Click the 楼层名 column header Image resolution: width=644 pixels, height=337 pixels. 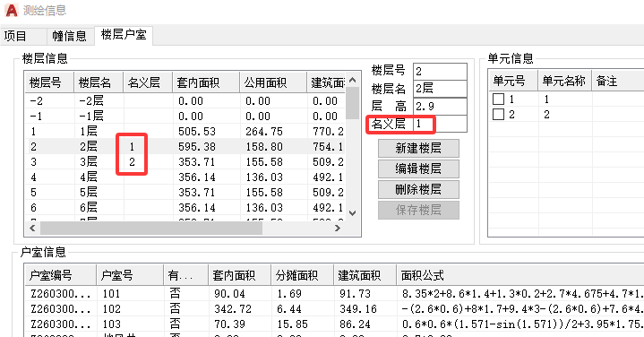[99, 82]
